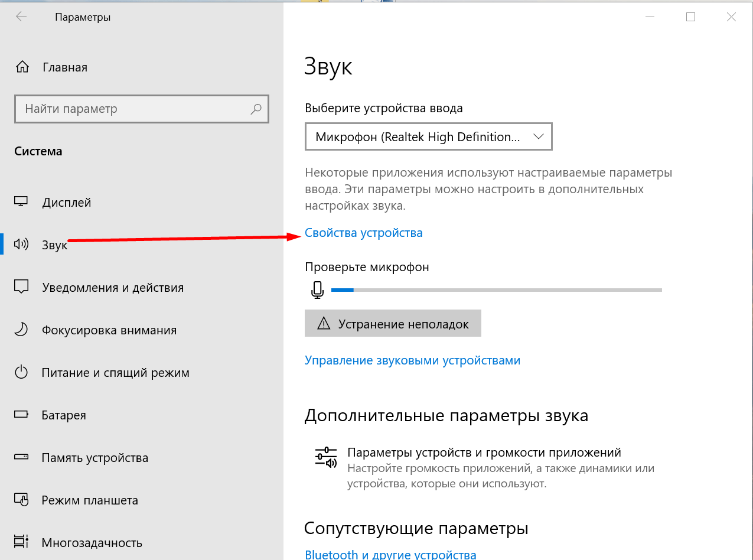Click the Notifications speech-bubble icon
Viewport: 753px width, 560px height.
click(21, 287)
